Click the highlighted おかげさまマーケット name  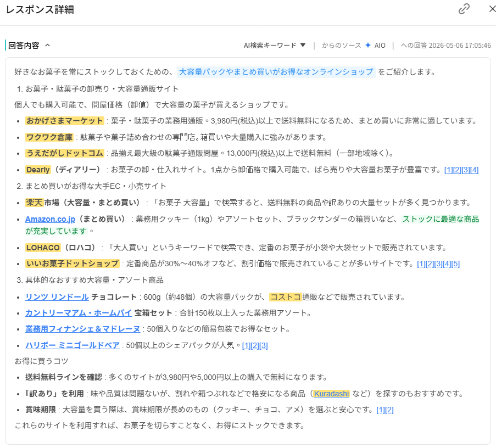65,121
